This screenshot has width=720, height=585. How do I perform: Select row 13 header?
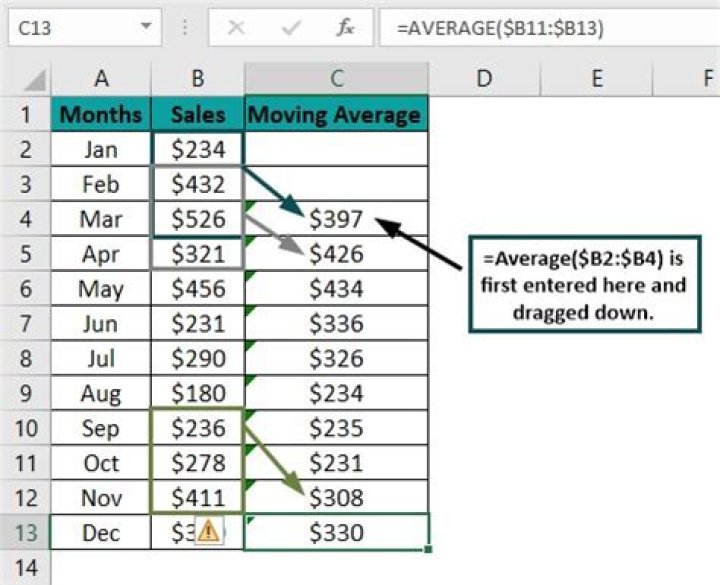tap(24, 532)
